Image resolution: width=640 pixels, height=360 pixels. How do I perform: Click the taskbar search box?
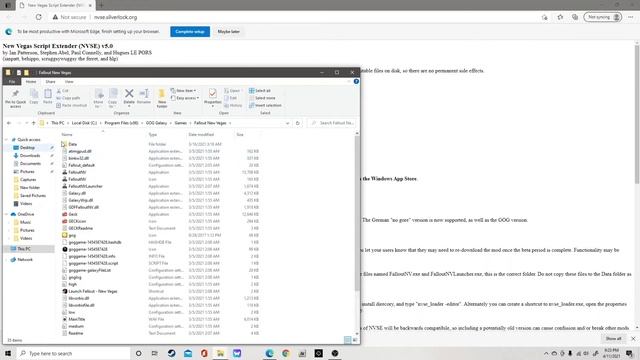pos(73,353)
